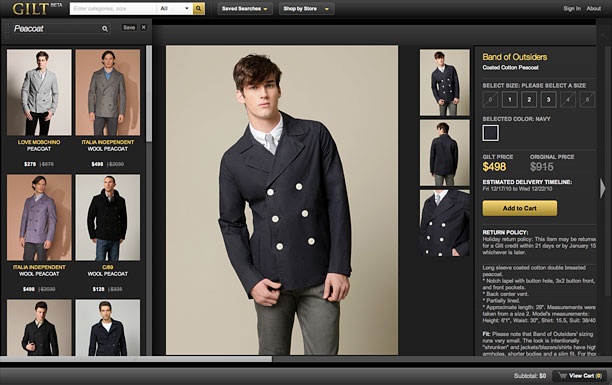
Task: Click the crossed-out size 4 box
Action: (568, 100)
